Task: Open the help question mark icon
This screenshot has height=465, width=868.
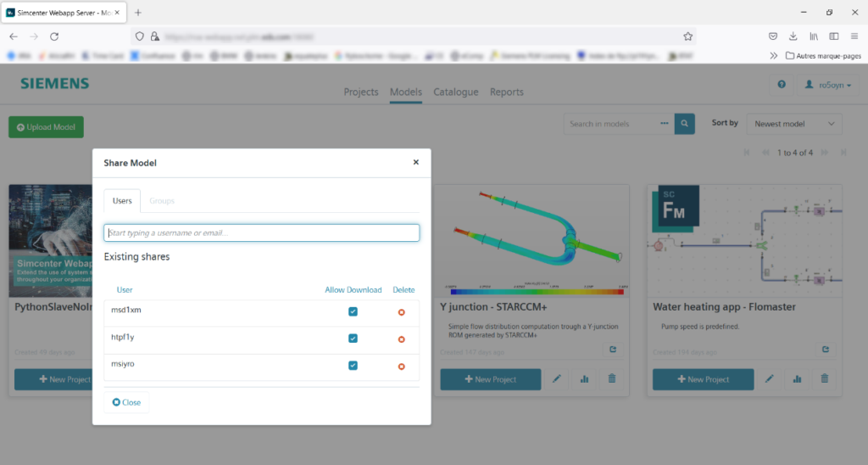Action: coord(781,85)
